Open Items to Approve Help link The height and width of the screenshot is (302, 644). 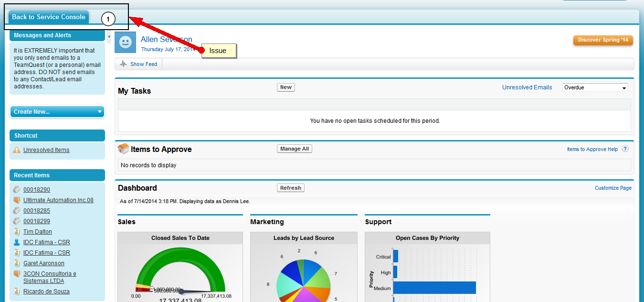(592, 150)
